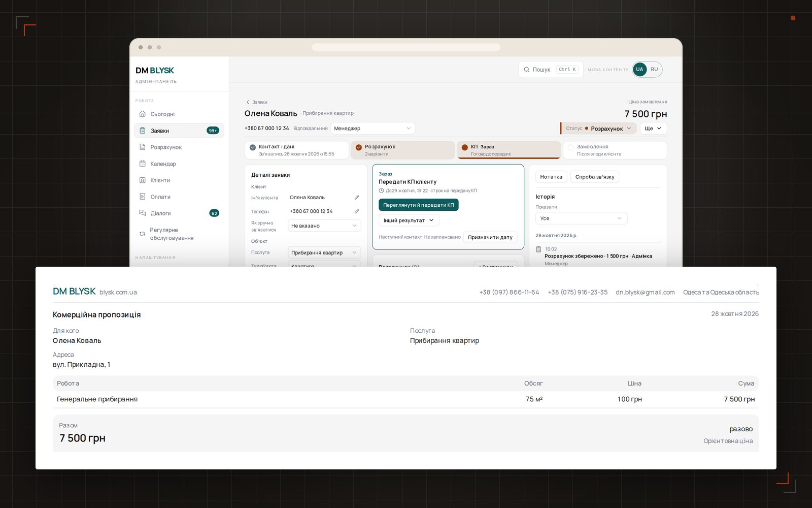Click the pencil icon next to the phone number
This screenshot has width=812, height=508.
357,211
